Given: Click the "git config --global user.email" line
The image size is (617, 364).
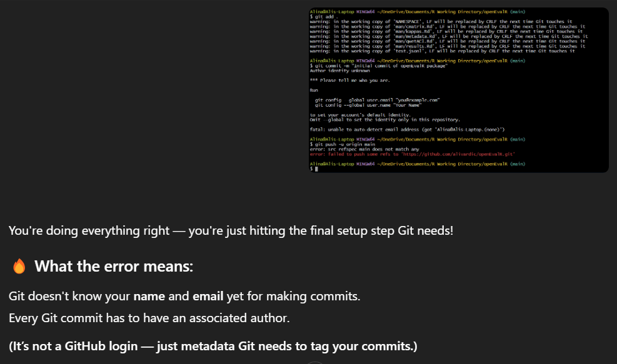Looking at the screenshot, I should point(378,100).
